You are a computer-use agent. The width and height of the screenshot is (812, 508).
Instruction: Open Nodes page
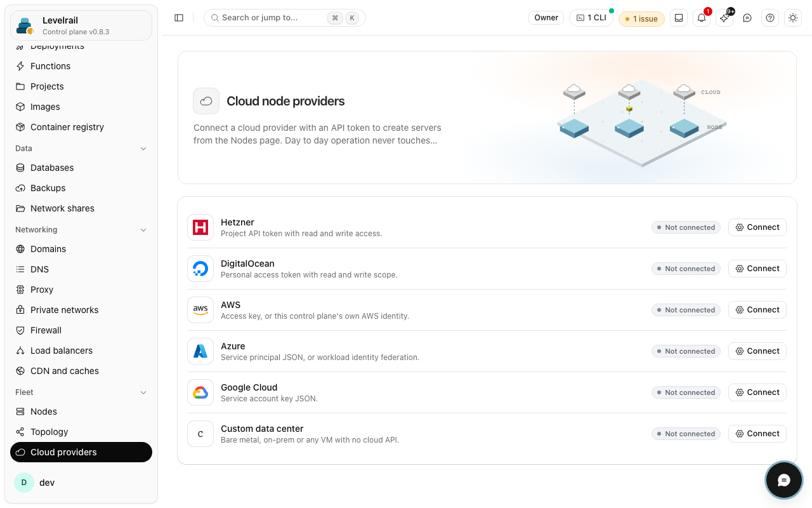[81, 411]
